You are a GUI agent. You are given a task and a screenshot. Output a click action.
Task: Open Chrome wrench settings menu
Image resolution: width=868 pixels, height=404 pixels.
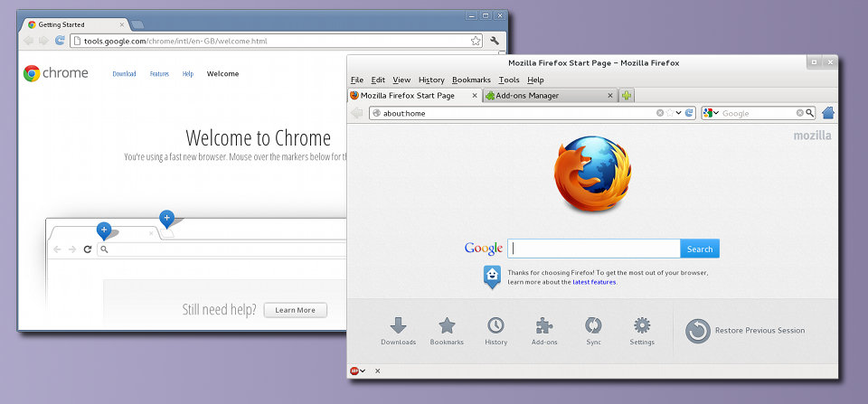495,41
